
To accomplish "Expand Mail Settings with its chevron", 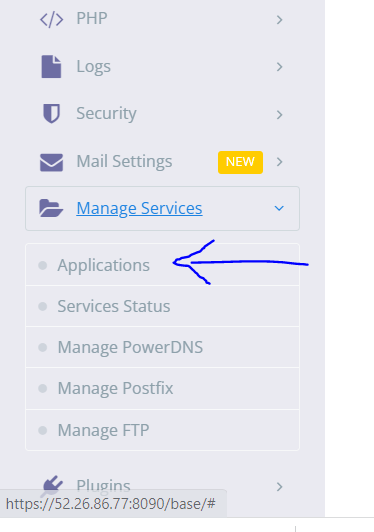I will pyautogui.click(x=279, y=162).
